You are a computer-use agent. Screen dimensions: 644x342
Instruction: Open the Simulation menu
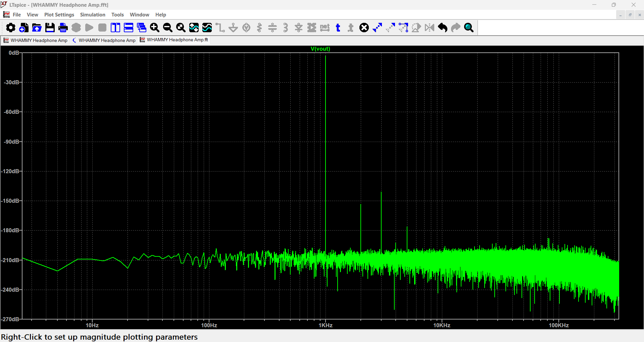tap(93, 15)
